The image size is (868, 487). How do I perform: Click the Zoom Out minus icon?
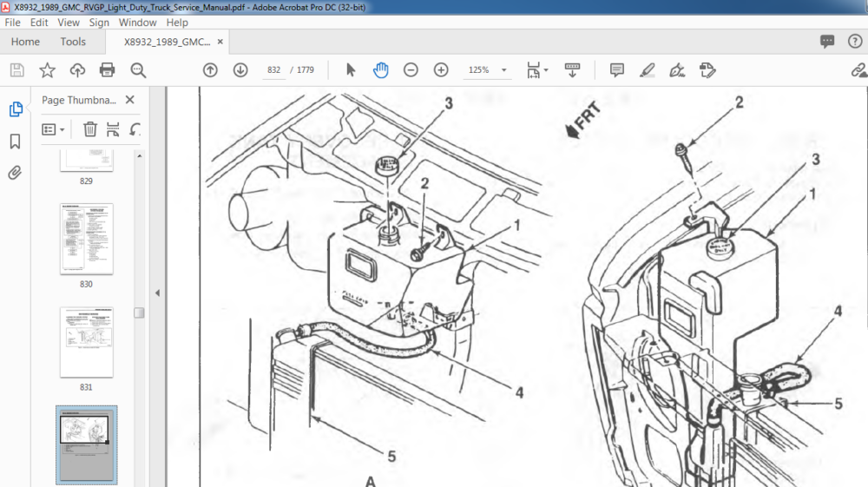pyautogui.click(x=411, y=70)
